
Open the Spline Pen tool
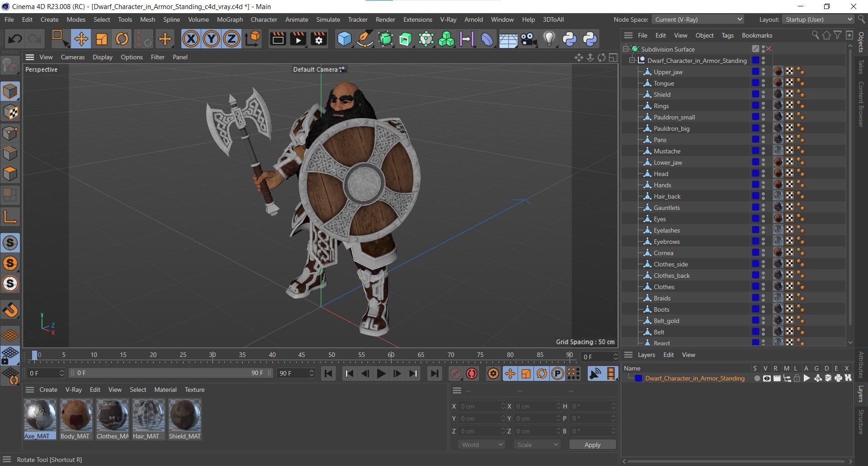(364, 39)
